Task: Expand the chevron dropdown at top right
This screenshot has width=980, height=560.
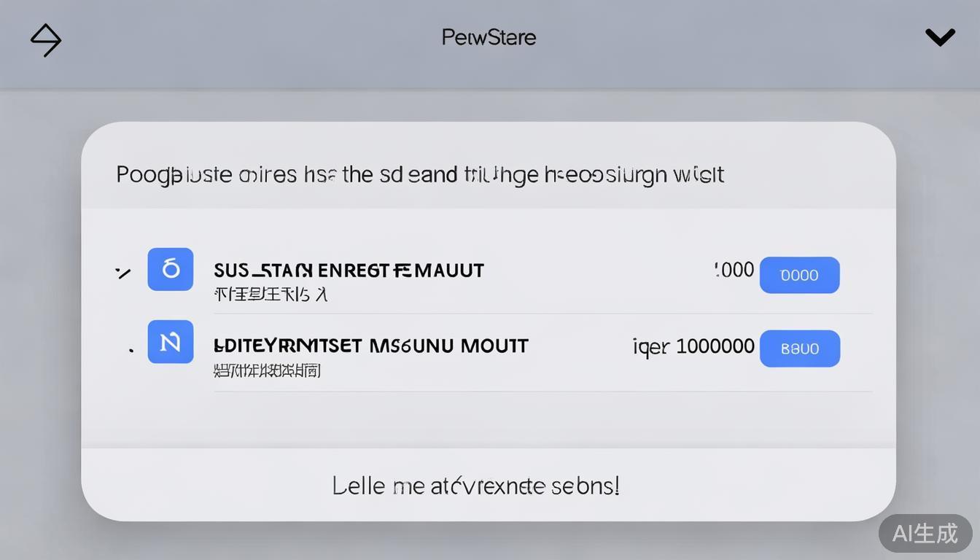Action: click(x=940, y=37)
